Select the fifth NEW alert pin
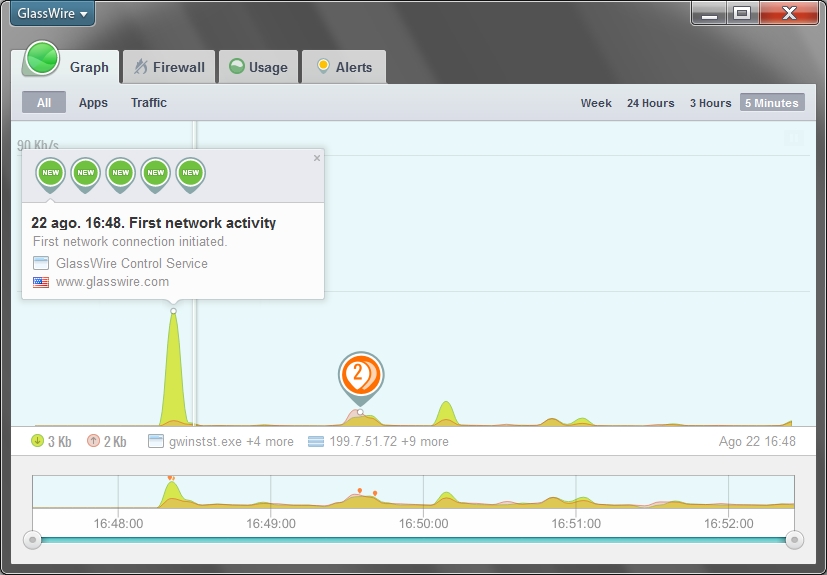 point(190,175)
